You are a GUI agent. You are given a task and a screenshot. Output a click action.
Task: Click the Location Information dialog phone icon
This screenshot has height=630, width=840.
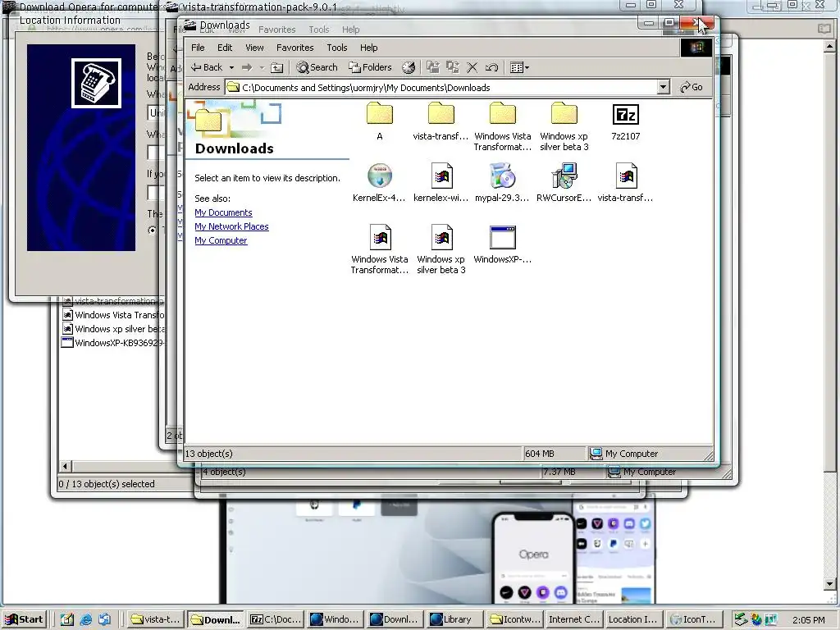(97, 83)
